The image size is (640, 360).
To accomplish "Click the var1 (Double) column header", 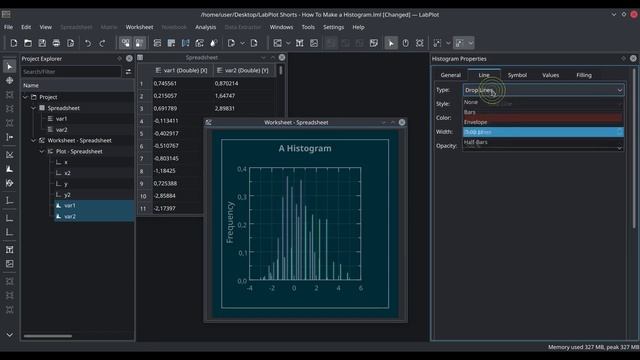I will (182, 71).
